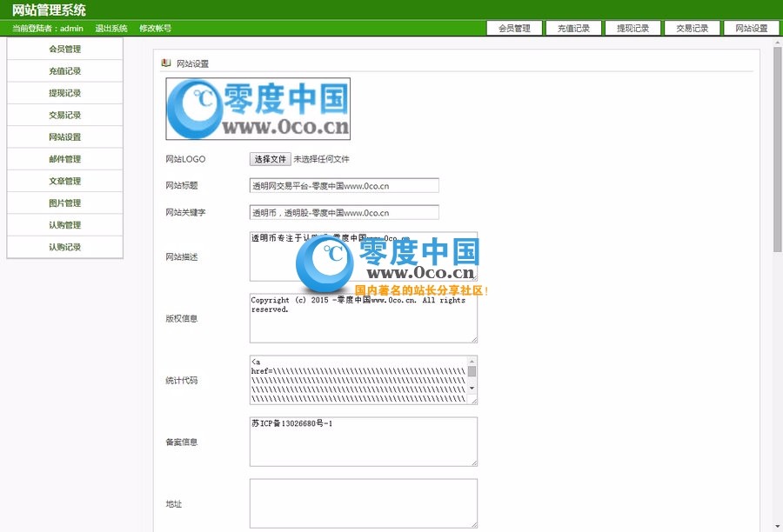Open 提现记录 in the left sidebar
The image size is (783, 532).
(64, 93)
